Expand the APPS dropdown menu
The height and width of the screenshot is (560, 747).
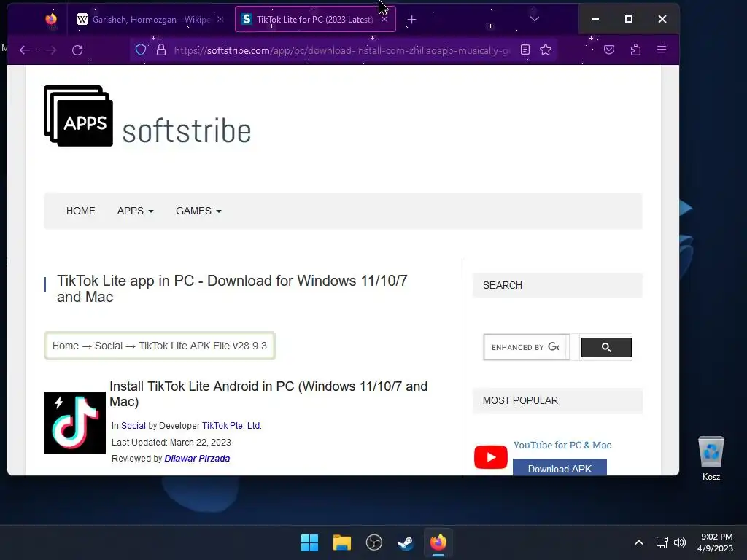tap(135, 211)
